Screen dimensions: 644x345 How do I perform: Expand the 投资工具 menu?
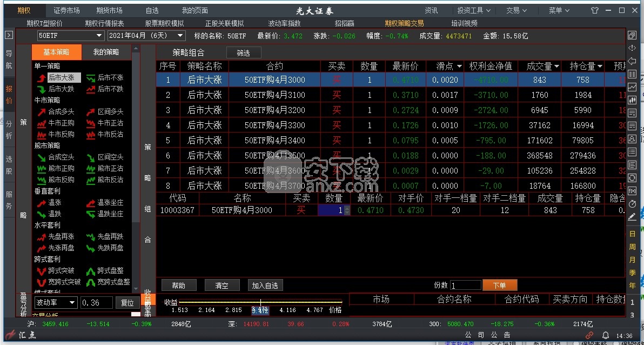[474, 10]
